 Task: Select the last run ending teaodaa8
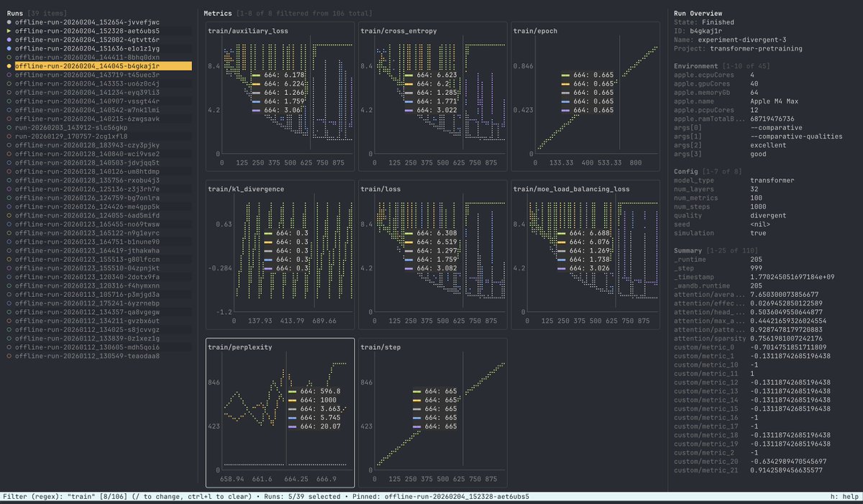99,355
